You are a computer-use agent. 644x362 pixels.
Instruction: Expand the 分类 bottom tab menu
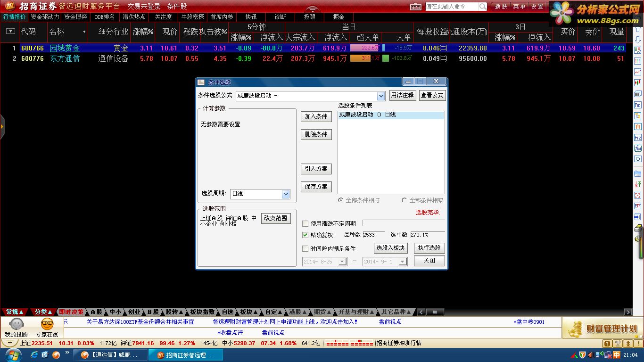point(43,312)
